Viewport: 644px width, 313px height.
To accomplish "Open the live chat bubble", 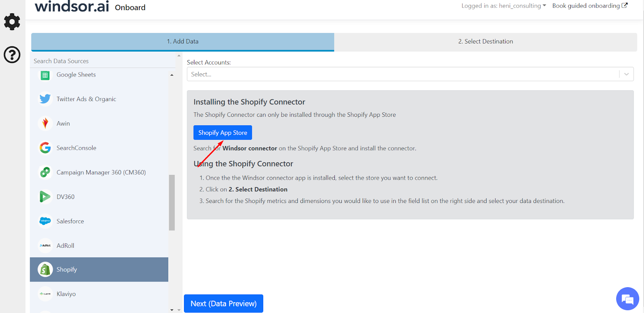I will tap(627, 299).
